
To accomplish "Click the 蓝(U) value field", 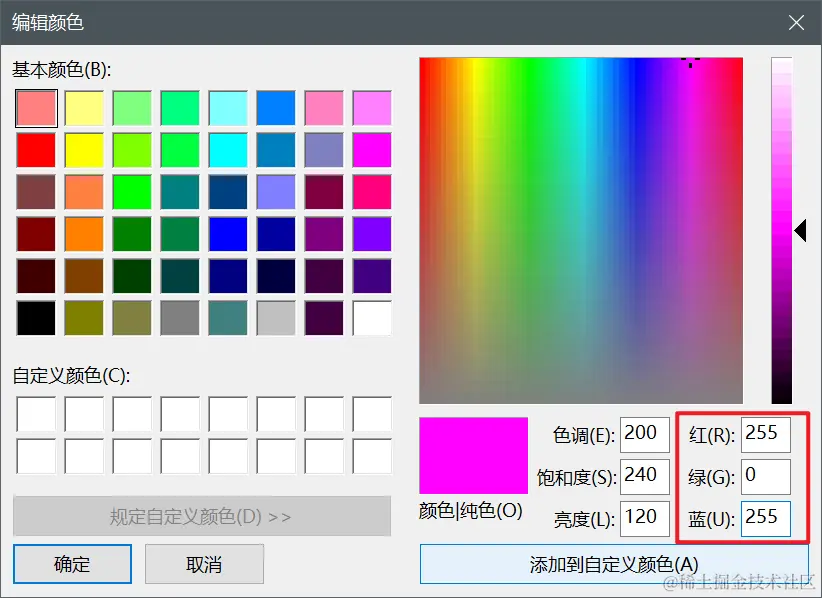I will tap(765, 519).
